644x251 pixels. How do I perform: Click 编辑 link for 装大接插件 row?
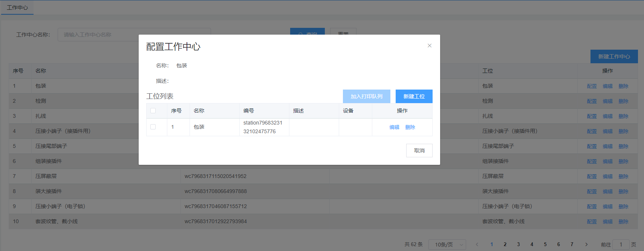pos(607,192)
